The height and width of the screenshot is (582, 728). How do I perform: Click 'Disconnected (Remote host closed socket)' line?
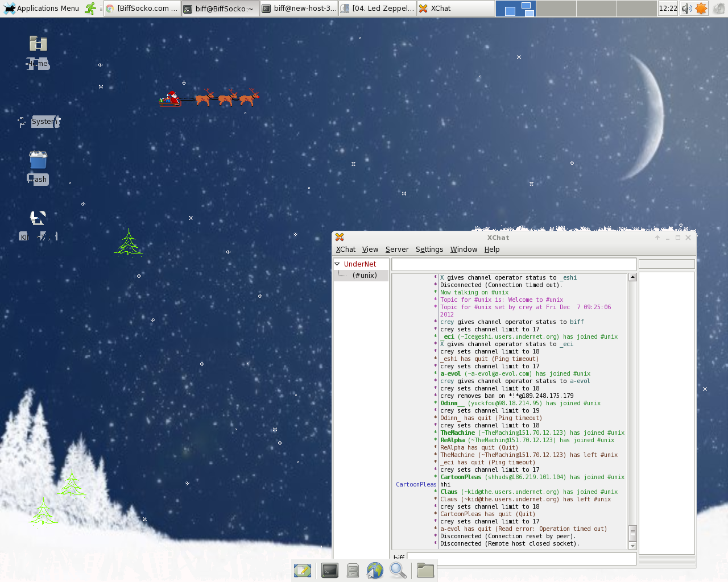[510, 544]
